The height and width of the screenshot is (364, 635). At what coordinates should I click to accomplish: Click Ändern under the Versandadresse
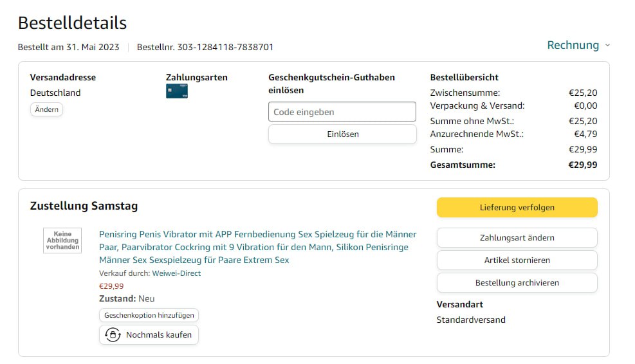pos(46,109)
